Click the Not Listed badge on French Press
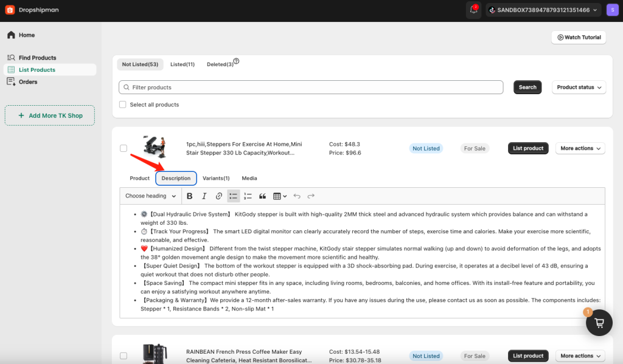Image resolution: width=623 pixels, height=364 pixels. tap(426, 356)
